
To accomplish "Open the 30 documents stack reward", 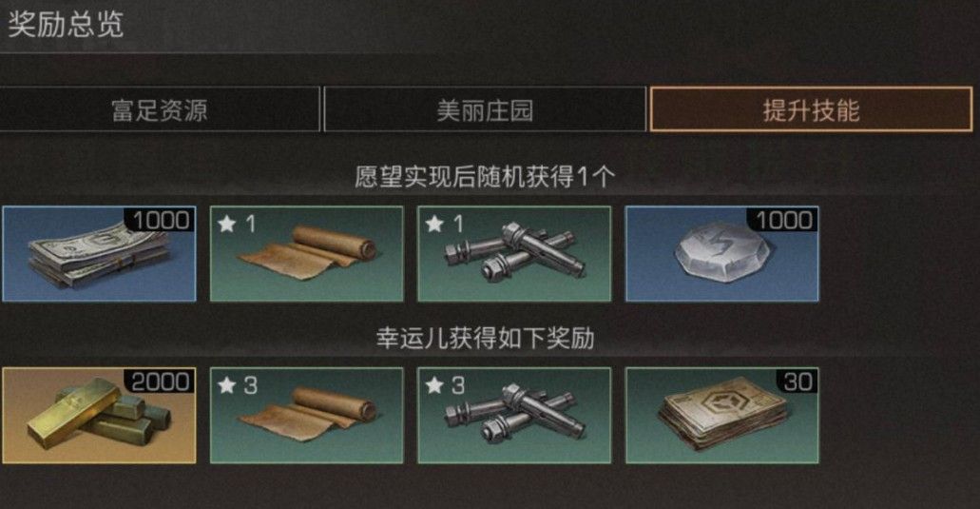I will coord(721,416).
